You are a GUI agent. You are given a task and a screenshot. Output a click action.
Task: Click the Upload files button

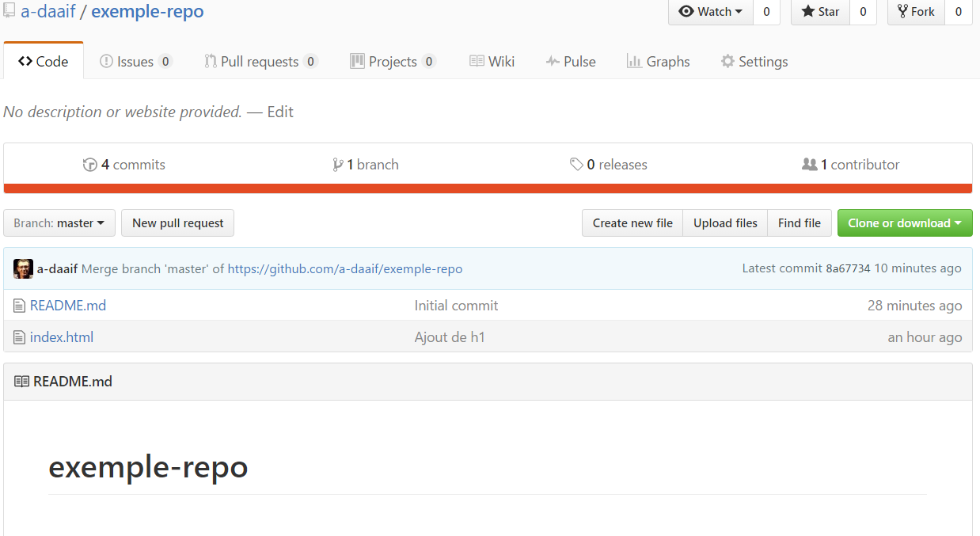pos(725,223)
